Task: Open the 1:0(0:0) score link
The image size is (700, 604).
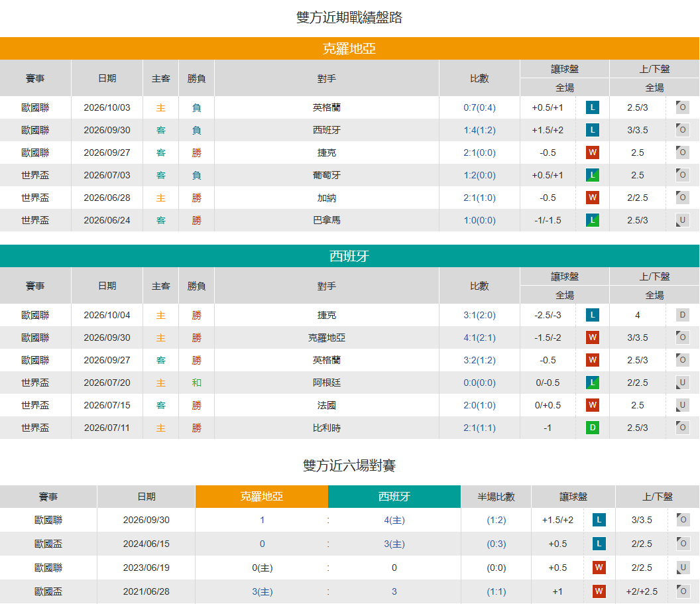Action: (479, 220)
